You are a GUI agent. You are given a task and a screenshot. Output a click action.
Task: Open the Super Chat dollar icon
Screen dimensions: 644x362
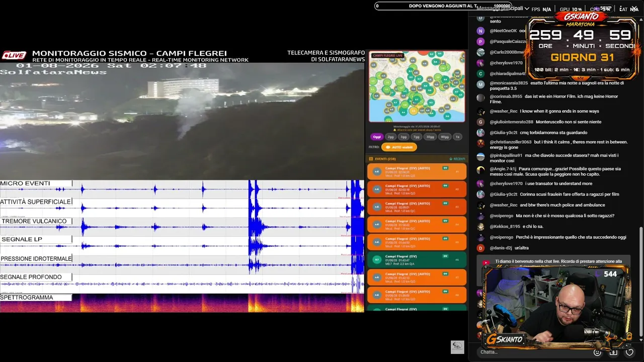[x=613, y=352]
